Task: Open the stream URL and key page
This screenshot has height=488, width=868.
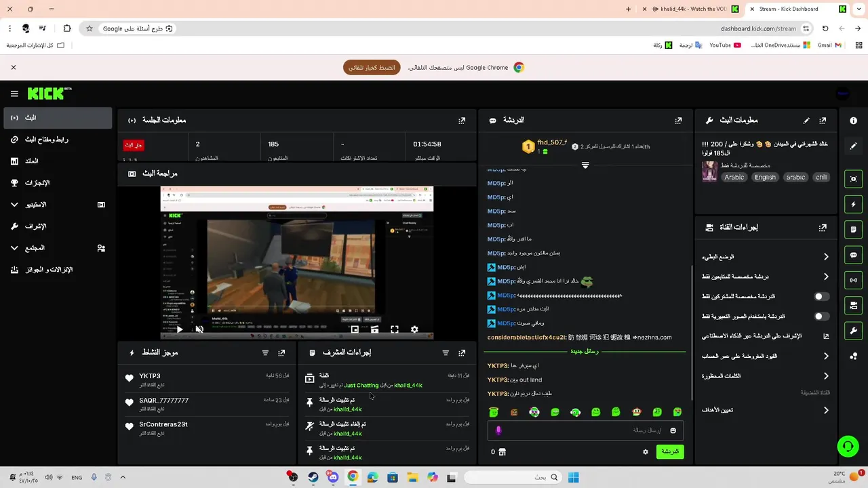Action: click(x=57, y=140)
